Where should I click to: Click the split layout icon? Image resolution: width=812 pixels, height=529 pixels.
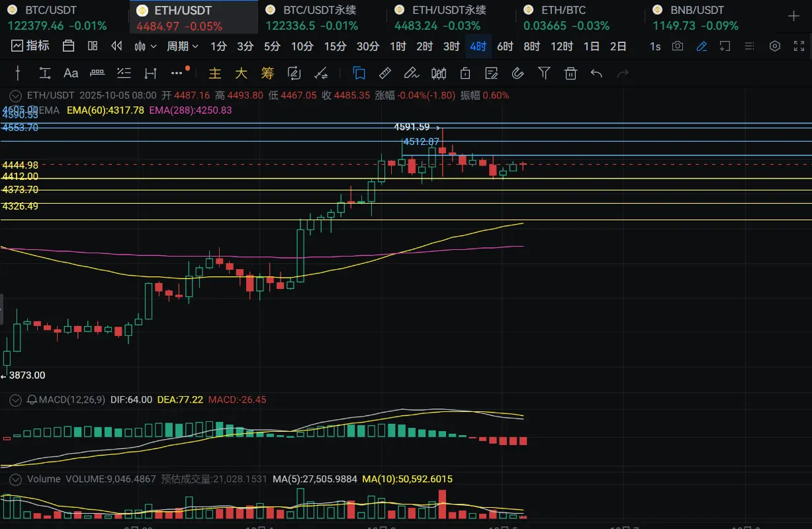93,46
